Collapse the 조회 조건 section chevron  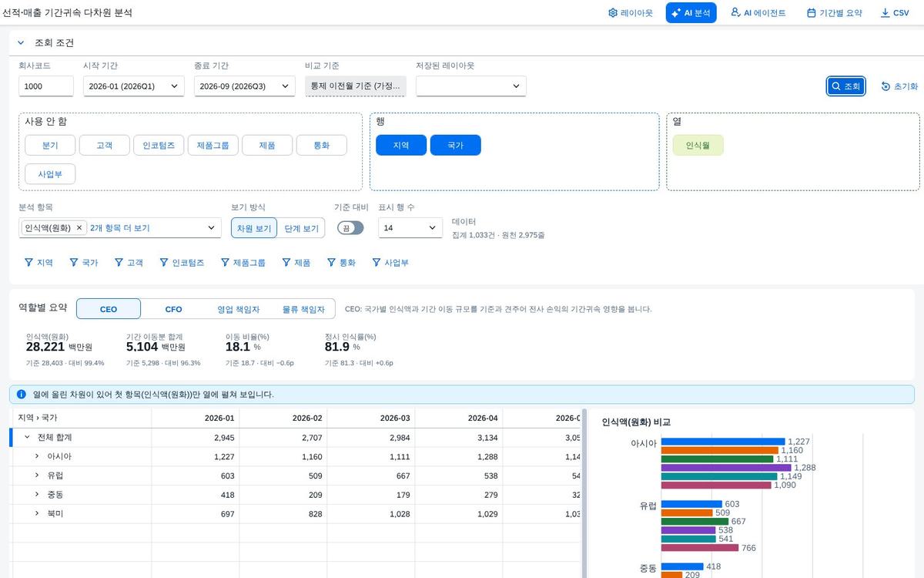21,43
